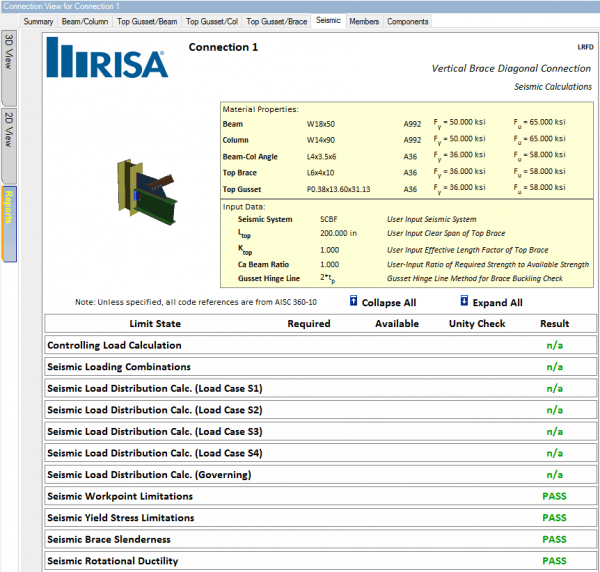Select the Top Gusset/Beam tab
600x572 pixels.
click(x=147, y=21)
